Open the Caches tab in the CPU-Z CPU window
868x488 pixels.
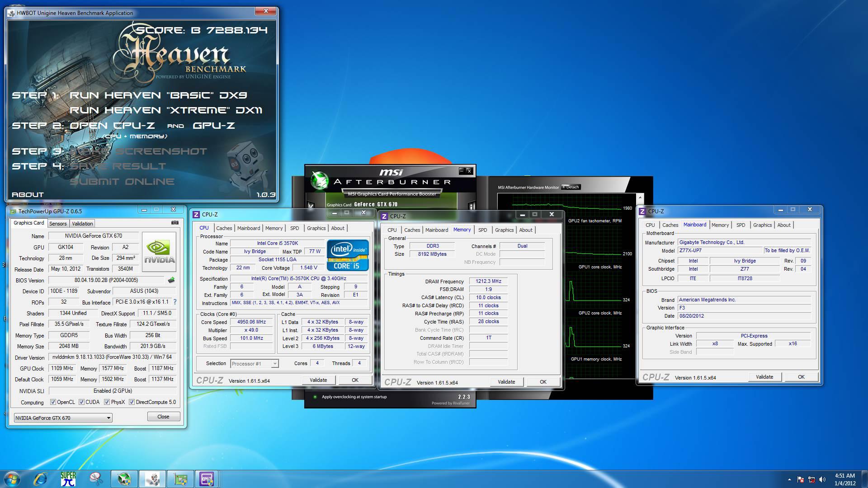click(x=224, y=228)
